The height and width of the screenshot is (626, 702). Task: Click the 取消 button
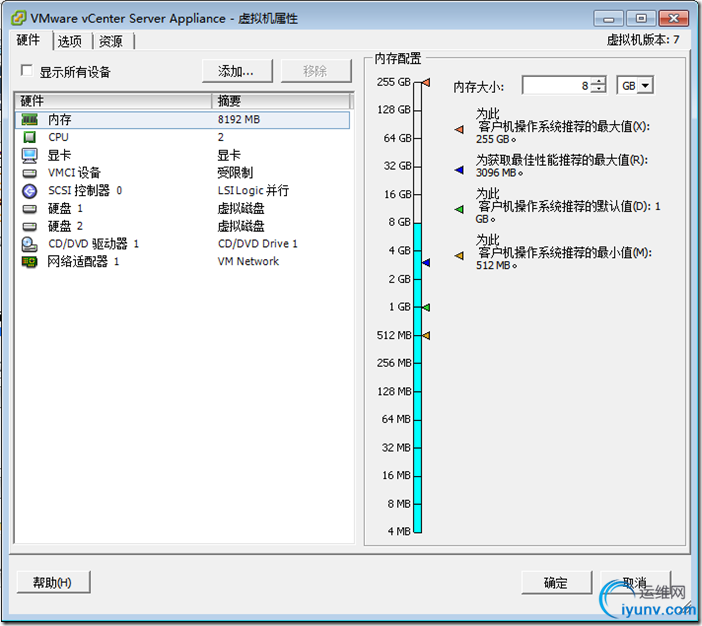635,583
